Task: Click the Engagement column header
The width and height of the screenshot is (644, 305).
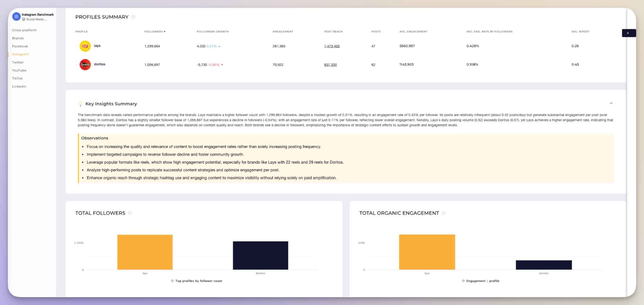Action: click(x=283, y=31)
